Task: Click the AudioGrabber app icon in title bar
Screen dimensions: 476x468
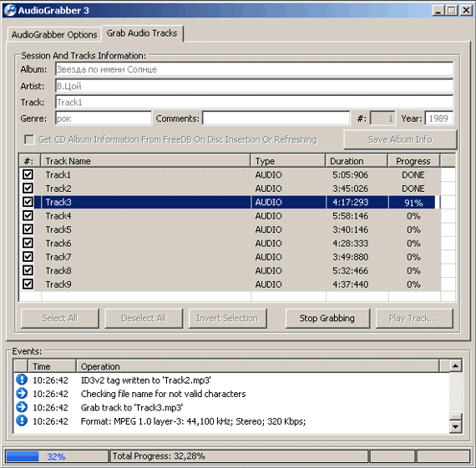Action: (10, 10)
